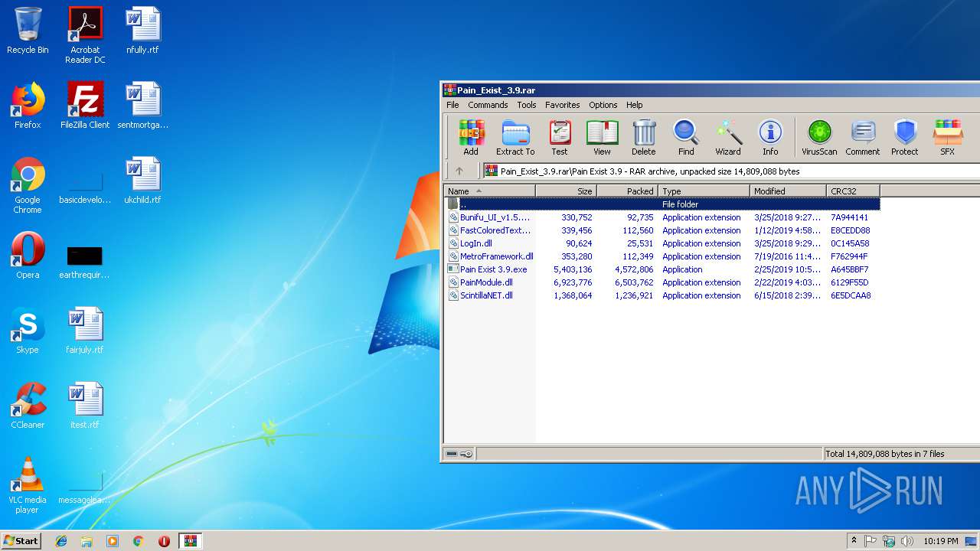Go up one folder level arrow
The width and height of the screenshot is (980, 551).
click(x=459, y=171)
